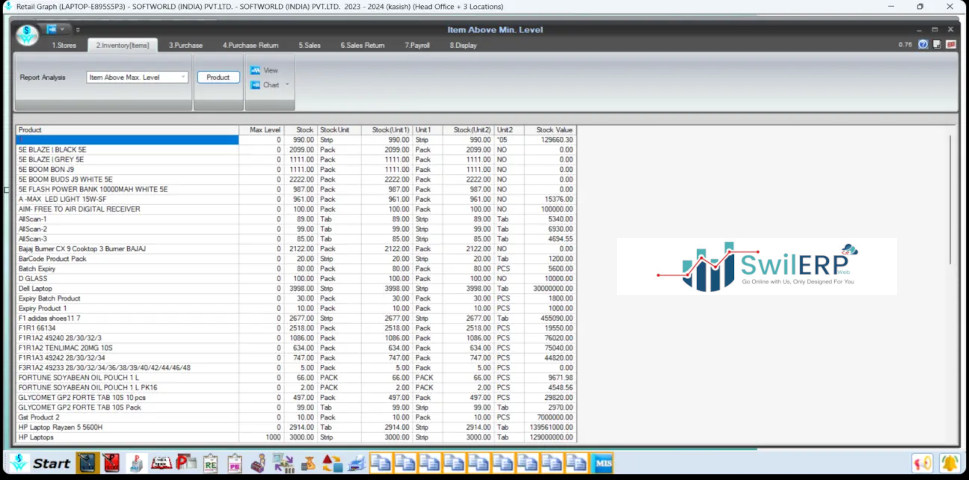Screen dimensions: 969x480
Task: Click stock value 30000000.00 in Dell Laptop row
Action: coord(552,288)
